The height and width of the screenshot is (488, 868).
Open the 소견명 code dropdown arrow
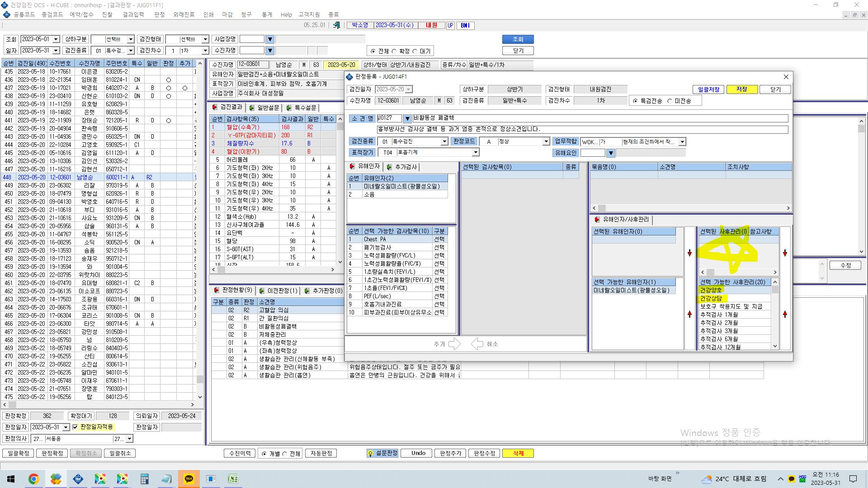click(x=407, y=118)
